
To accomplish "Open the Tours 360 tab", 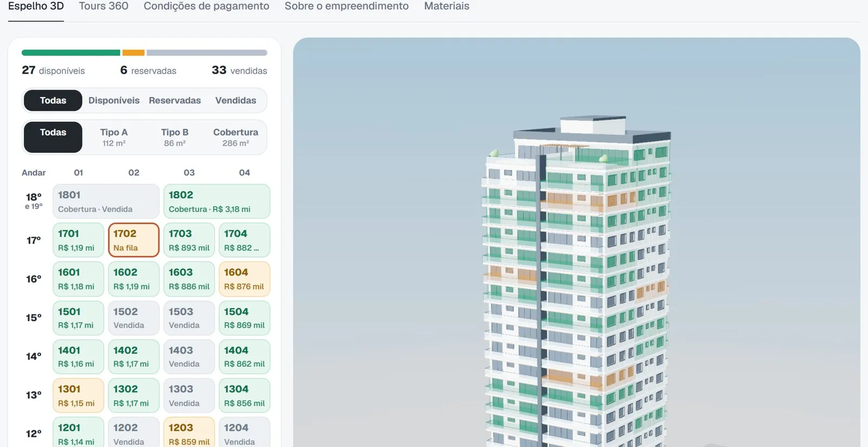I will (x=104, y=7).
